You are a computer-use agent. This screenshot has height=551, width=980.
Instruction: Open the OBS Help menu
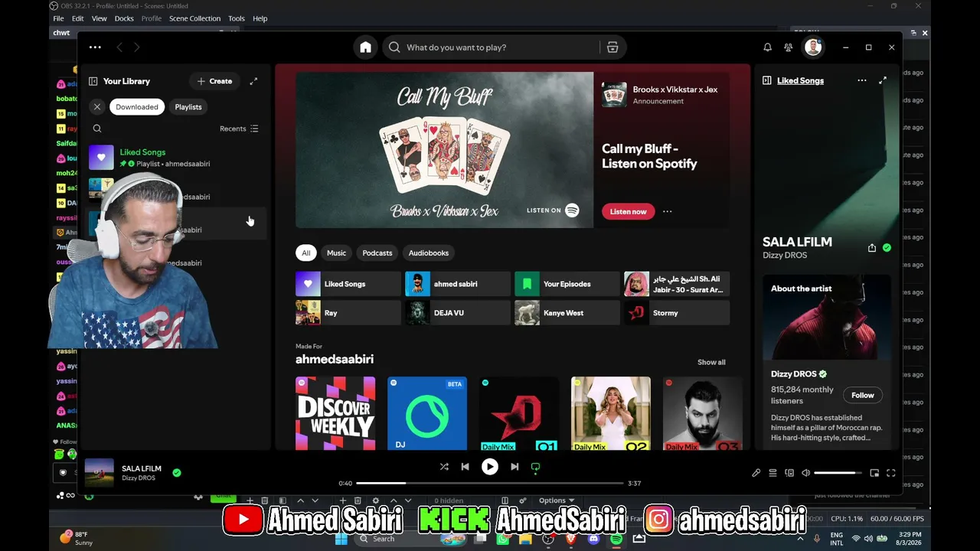point(260,18)
